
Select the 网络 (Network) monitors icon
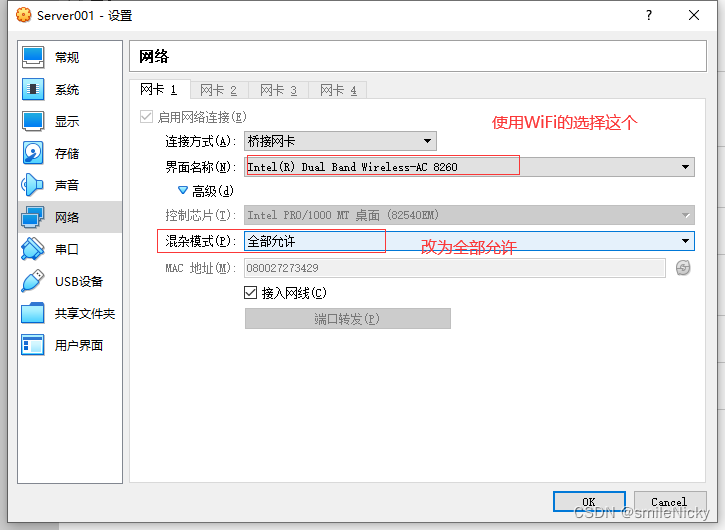[x=33, y=217]
